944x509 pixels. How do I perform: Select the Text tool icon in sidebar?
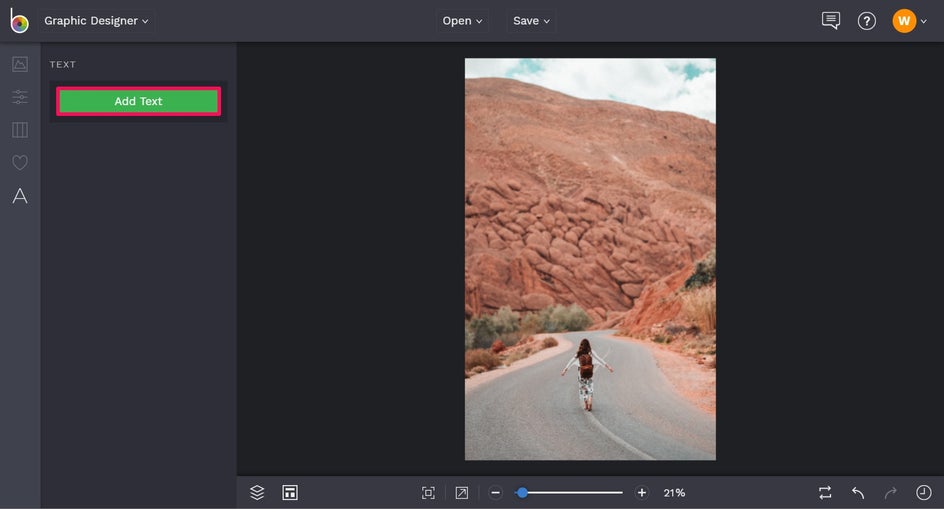20,195
